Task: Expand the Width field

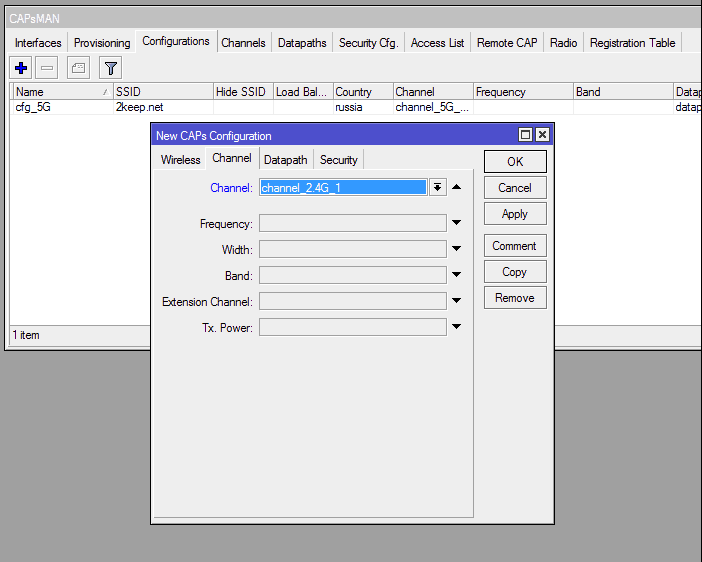Action: (456, 249)
